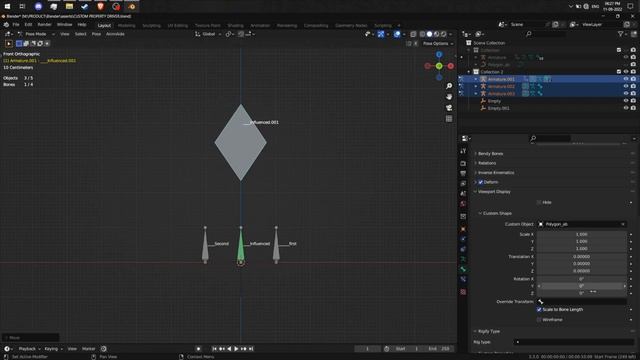Viewport: 640px width, 360px height.
Task: Click the green Y axis on navigation gizmo
Action: tap(439, 66)
